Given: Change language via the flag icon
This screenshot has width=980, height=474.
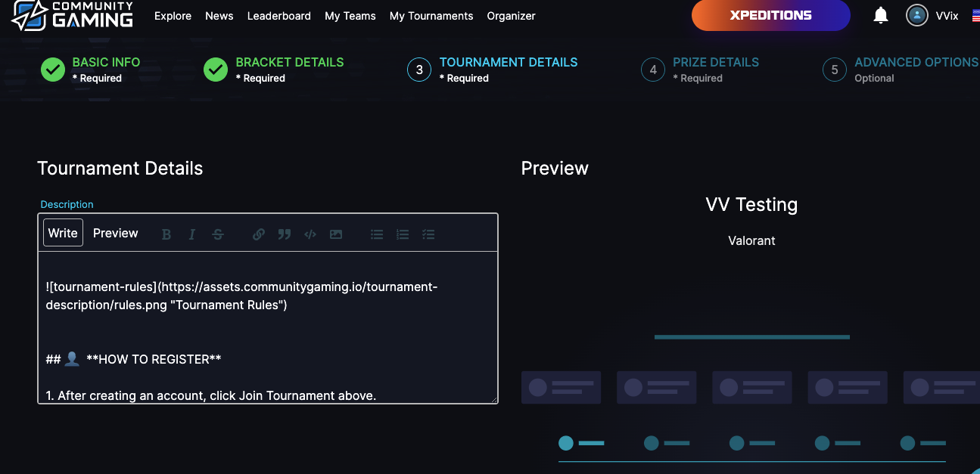Looking at the screenshot, I should pos(975,15).
